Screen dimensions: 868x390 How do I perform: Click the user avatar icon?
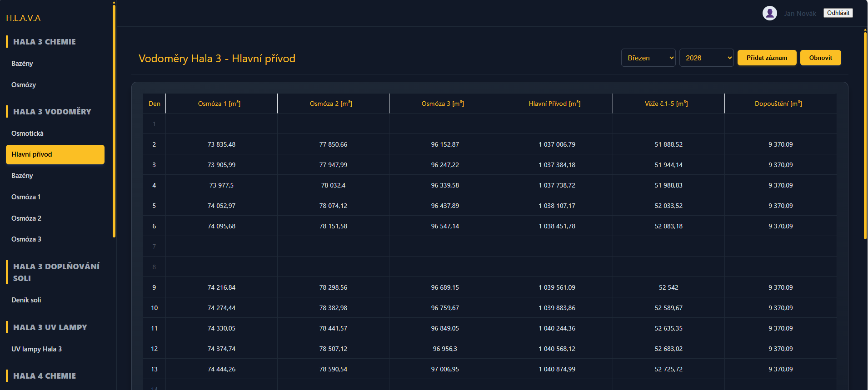pyautogui.click(x=769, y=13)
